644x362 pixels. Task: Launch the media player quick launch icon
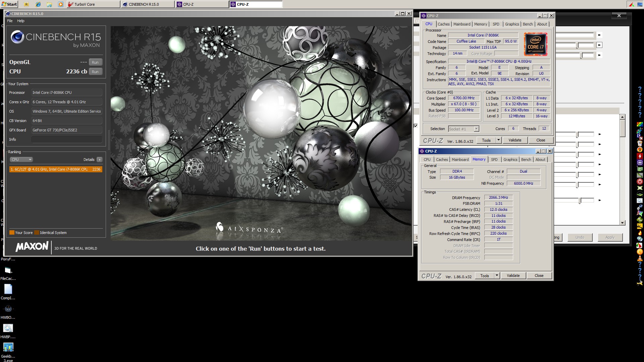pyautogui.click(x=60, y=4)
